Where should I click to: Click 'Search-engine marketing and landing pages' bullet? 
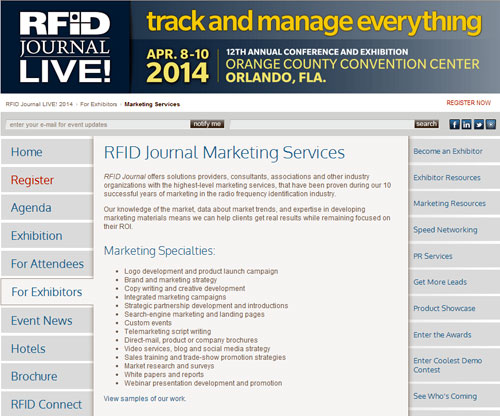pos(194,314)
